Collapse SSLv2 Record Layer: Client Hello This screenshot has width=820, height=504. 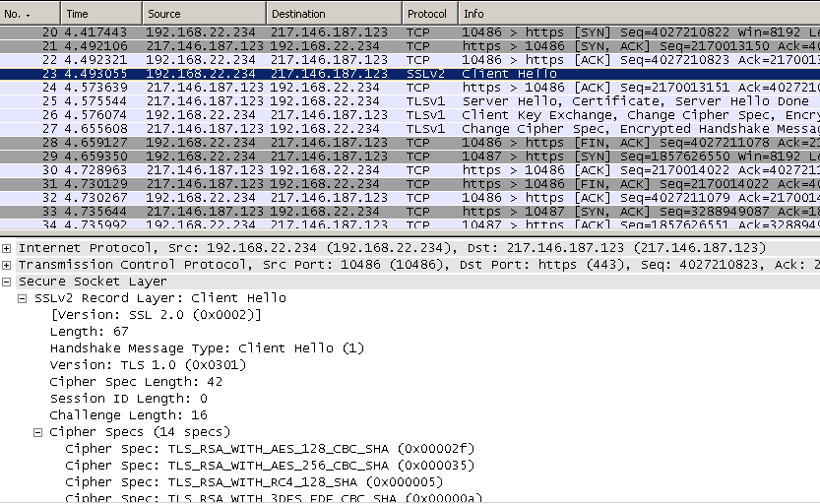click(24, 298)
